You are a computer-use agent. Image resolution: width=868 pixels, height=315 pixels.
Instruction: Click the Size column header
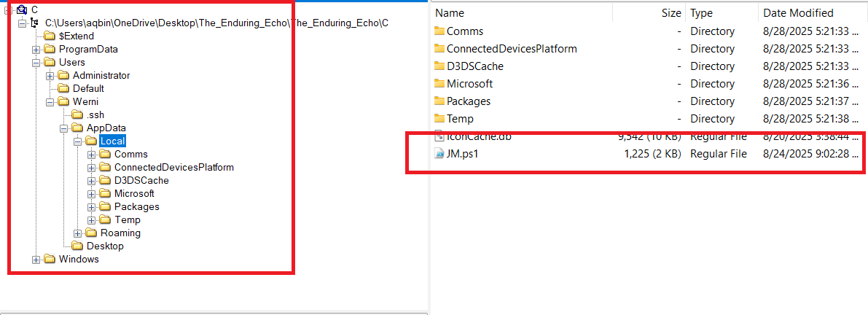point(670,13)
